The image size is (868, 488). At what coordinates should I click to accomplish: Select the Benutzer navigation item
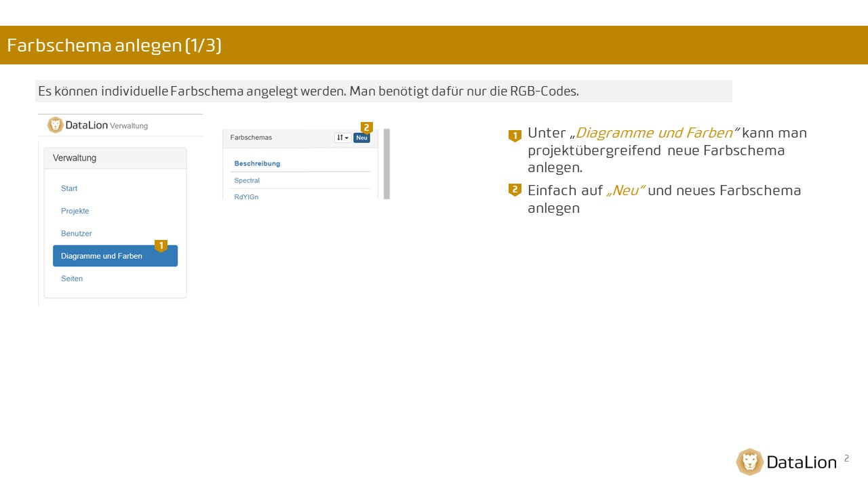77,233
